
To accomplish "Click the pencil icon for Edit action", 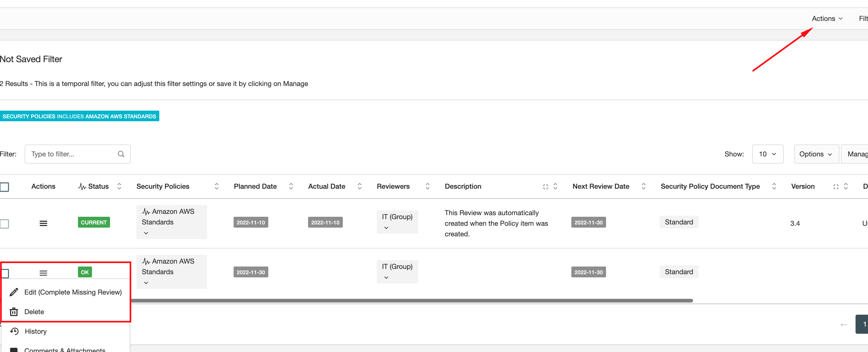I will click(x=14, y=292).
